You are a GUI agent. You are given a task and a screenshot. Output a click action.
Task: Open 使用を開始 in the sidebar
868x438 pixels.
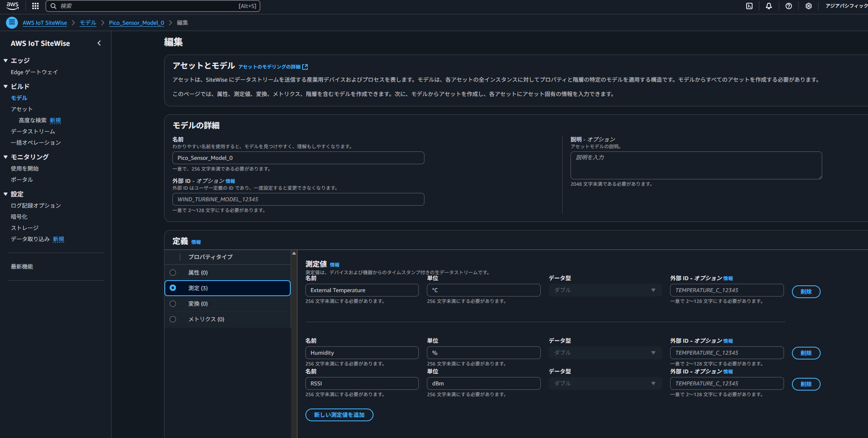(x=25, y=169)
